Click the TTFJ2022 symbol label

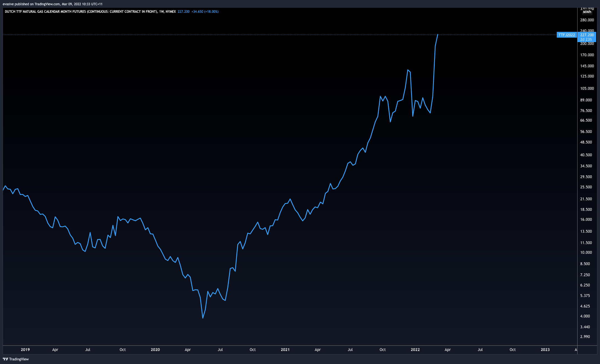click(x=566, y=35)
